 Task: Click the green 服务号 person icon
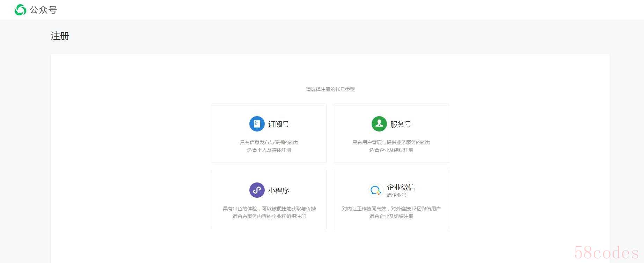[379, 124]
